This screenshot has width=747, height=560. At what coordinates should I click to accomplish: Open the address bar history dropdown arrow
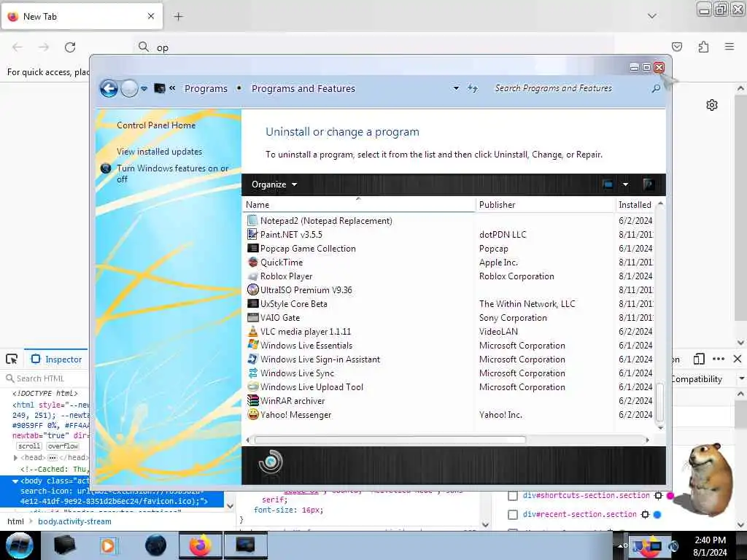(456, 88)
